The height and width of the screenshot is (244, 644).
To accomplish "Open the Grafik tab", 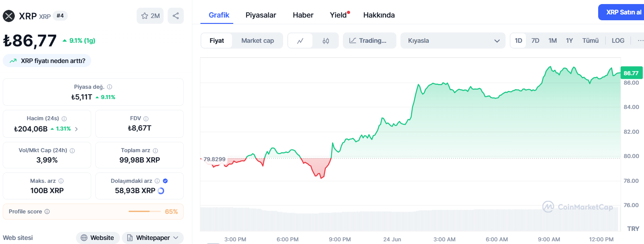I will pos(219,15).
